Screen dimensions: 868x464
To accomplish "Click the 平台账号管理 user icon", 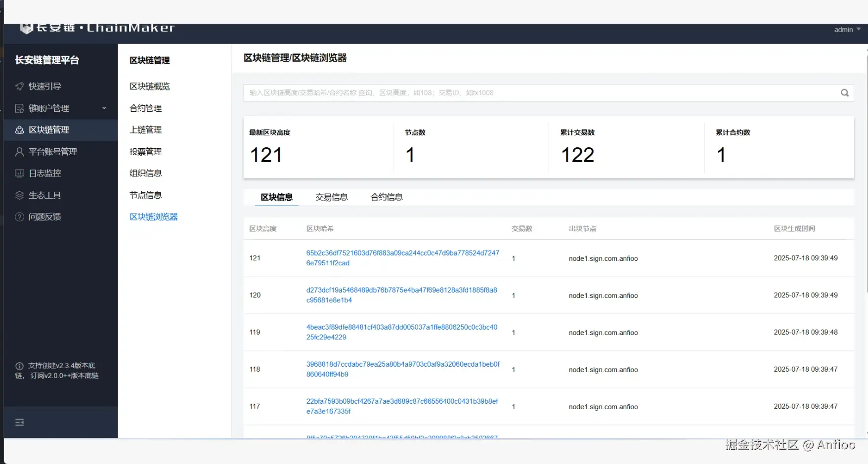I will tap(19, 152).
